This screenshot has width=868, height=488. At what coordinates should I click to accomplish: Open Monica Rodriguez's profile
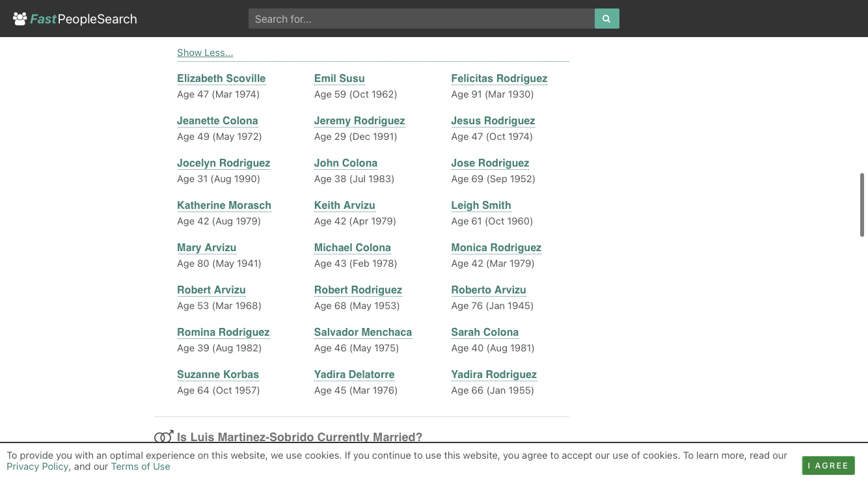(x=496, y=247)
